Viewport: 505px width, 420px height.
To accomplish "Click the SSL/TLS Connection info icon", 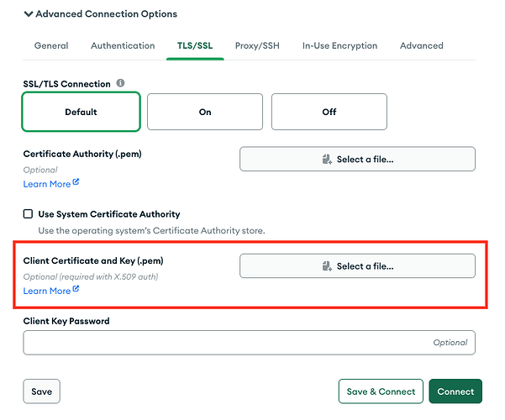I will (x=120, y=84).
